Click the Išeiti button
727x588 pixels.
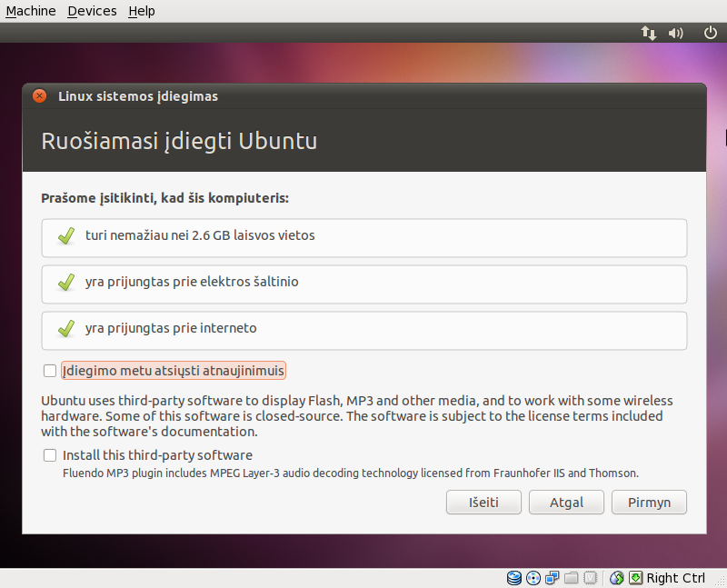click(483, 503)
